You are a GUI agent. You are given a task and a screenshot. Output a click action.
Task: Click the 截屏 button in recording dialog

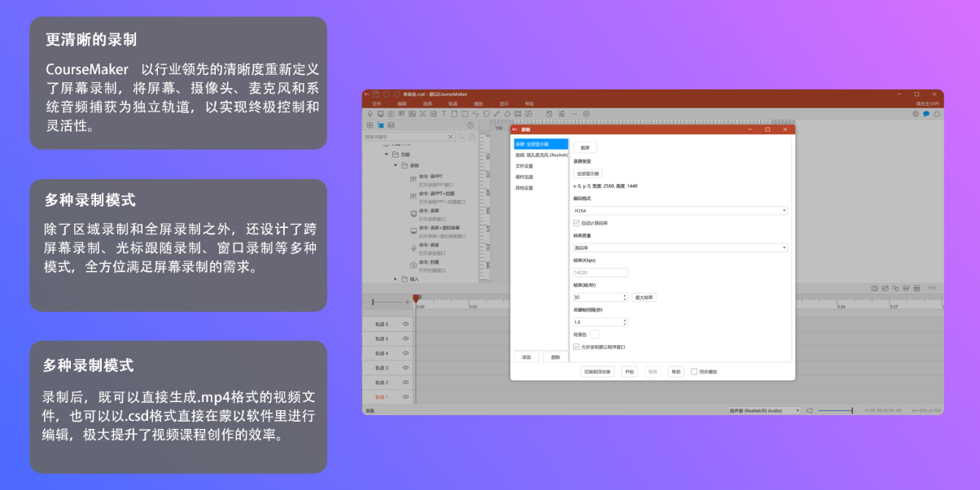[x=584, y=147]
